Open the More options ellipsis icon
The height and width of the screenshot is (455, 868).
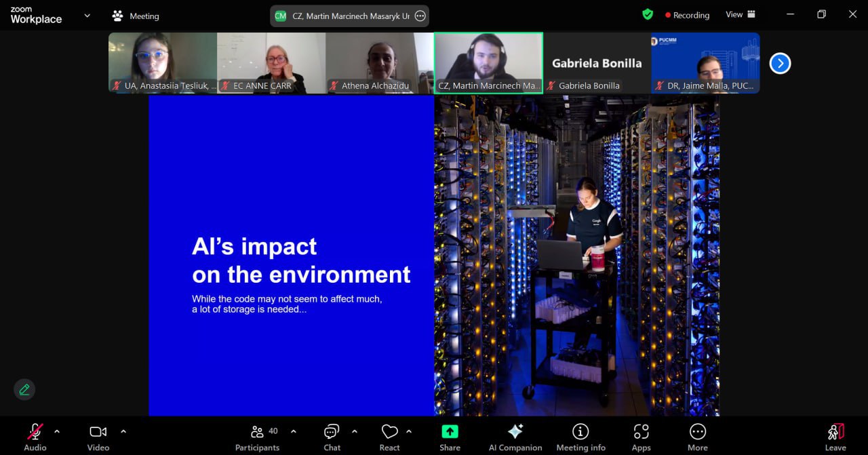697,432
